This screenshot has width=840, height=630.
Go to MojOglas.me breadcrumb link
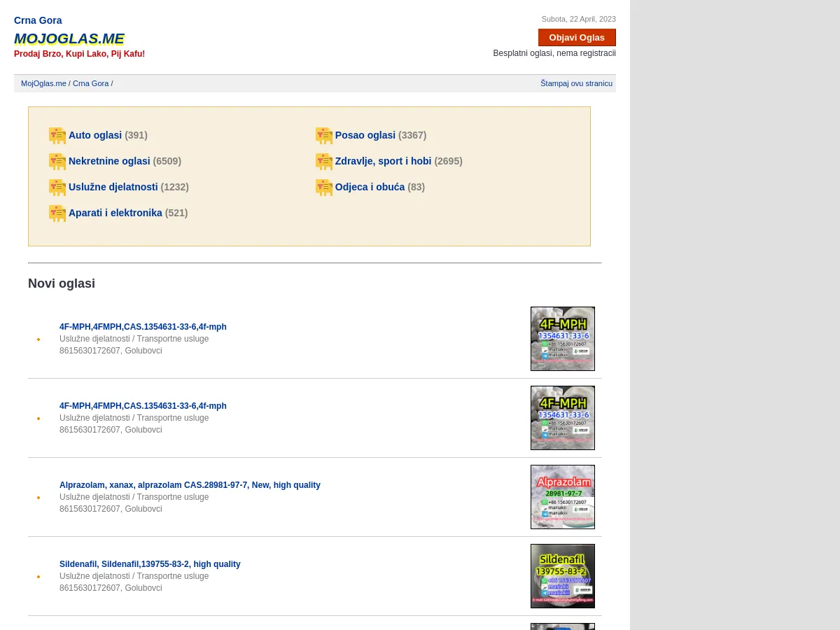coord(43,83)
